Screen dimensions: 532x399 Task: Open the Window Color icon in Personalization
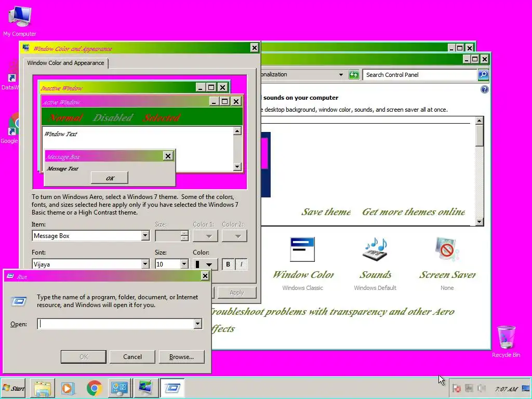pos(302,249)
